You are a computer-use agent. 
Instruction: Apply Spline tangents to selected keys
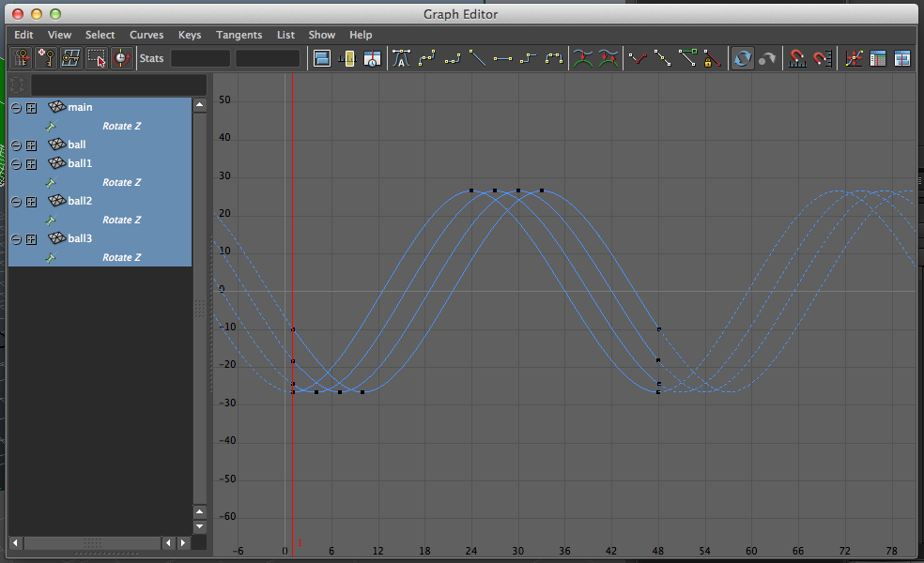coord(425,57)
